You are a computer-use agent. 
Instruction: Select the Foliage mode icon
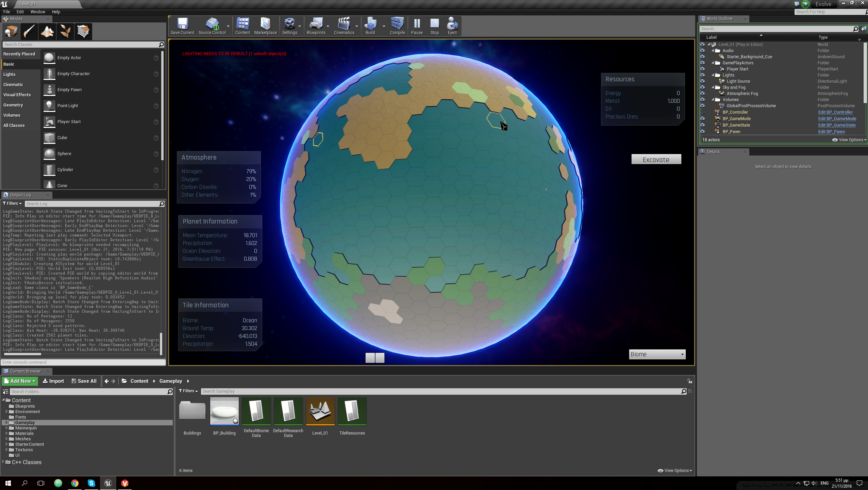(65, 32)
